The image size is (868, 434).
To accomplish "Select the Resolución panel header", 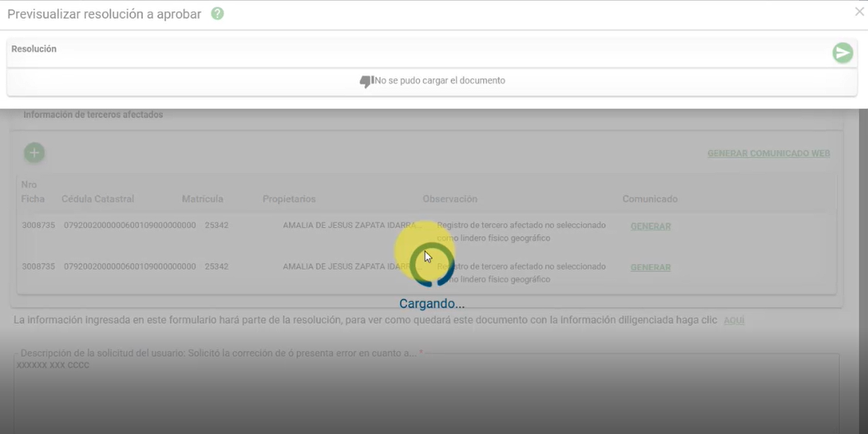I will [x=34, y=49].
